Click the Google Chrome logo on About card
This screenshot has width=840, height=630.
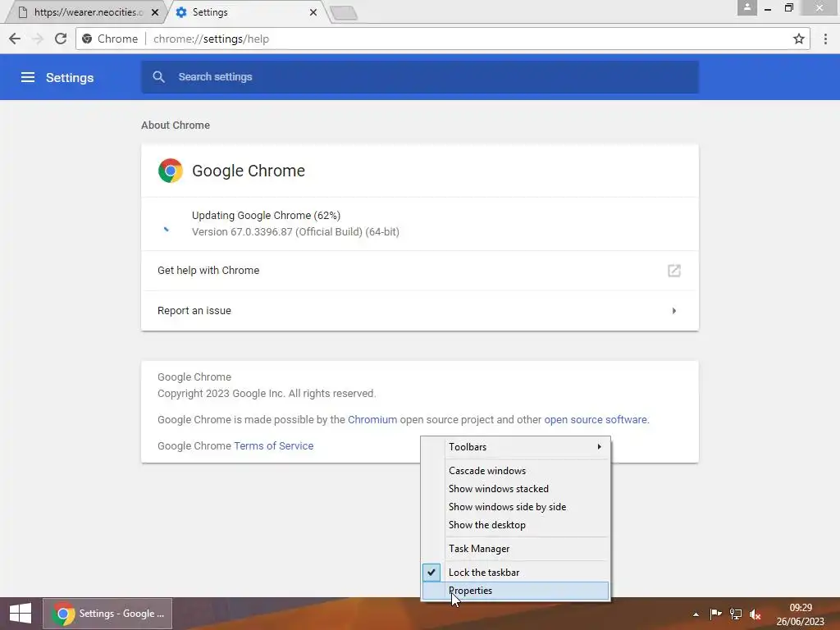pyautogui.click(x=171, y=171)
